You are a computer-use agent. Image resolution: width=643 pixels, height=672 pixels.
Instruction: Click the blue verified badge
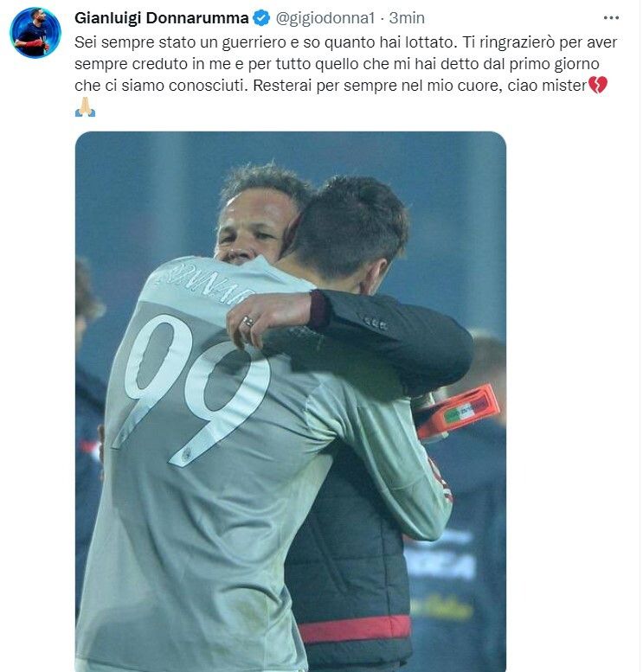point(261,18)
